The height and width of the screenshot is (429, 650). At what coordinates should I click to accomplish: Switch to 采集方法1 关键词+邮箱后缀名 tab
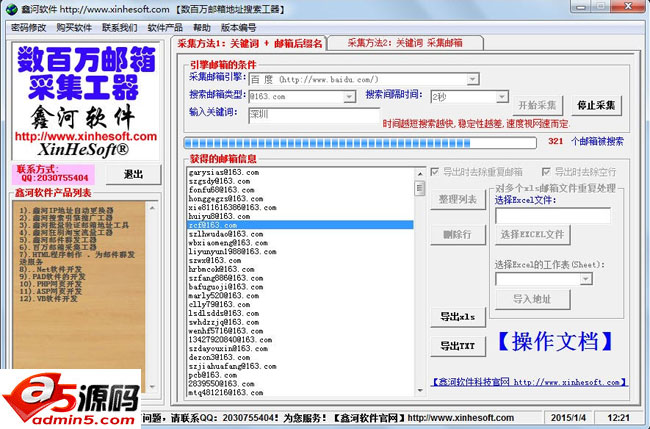[250, 44]
